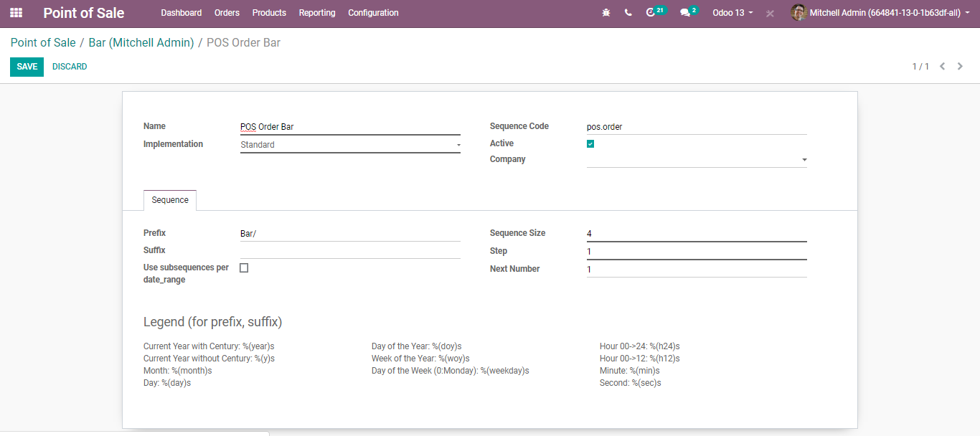Click Minute: %(min)s legend text
The width and height of the screenshot is (980, 436).
pyautogui.click(x=629, y=371)
